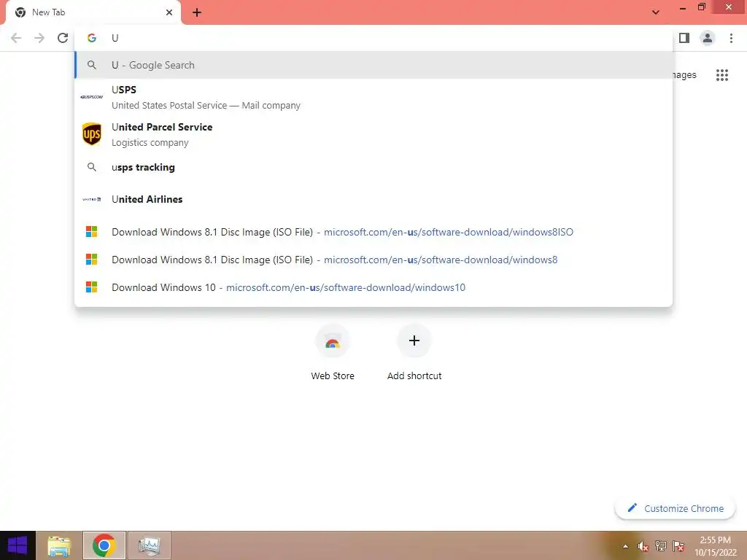Select the New Tab tab
Image resolution: width=747 pixels, height=560 pixels.
pos(93,13)
